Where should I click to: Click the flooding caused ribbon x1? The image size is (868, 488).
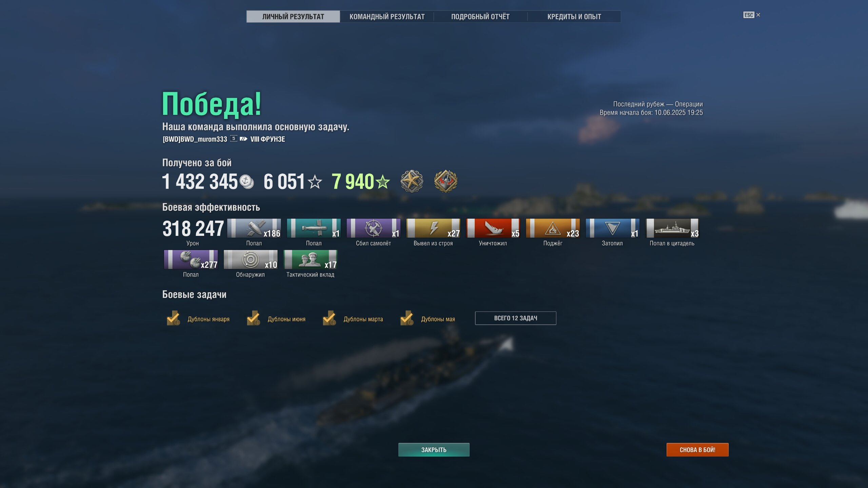612,228
